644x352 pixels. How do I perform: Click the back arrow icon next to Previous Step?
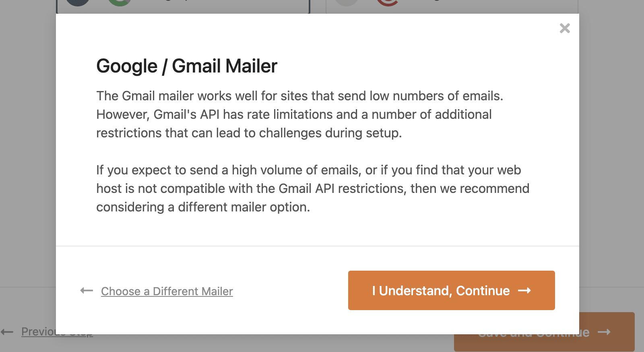coord(7,331)
